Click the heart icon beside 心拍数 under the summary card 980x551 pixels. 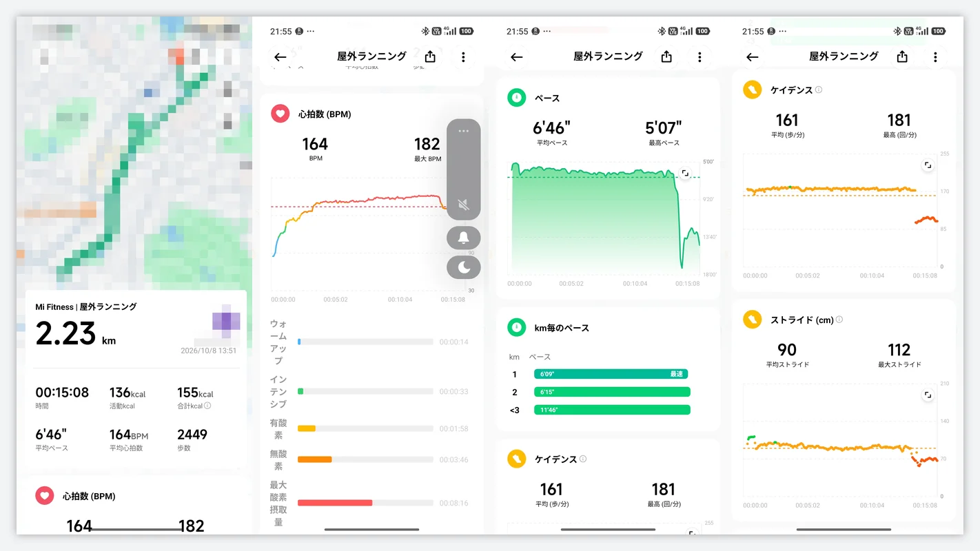click(45, 496)
